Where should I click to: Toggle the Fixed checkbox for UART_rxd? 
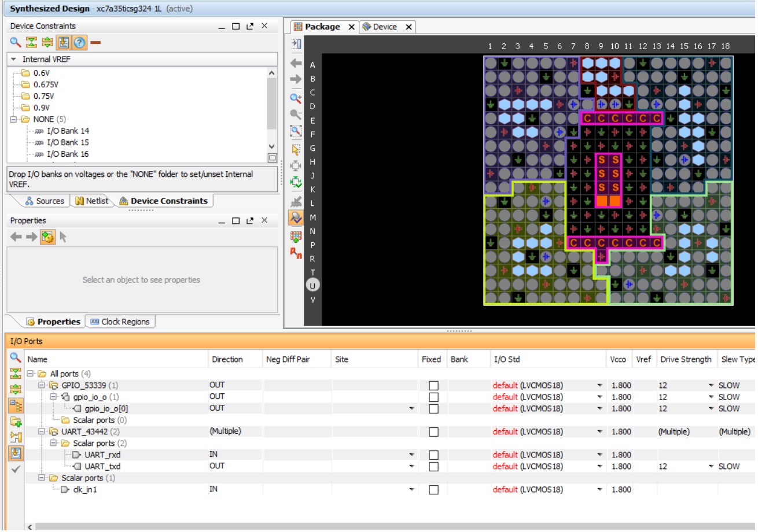[433, 455]
